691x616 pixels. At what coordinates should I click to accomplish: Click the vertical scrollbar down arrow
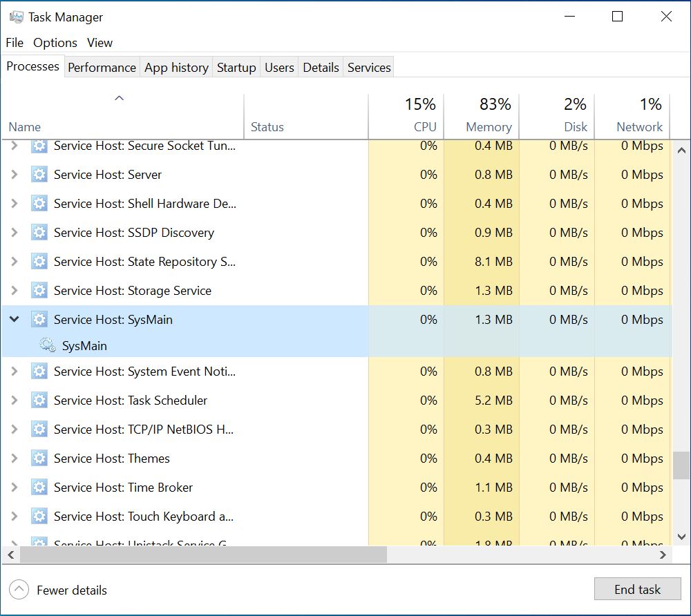(681, 537)
